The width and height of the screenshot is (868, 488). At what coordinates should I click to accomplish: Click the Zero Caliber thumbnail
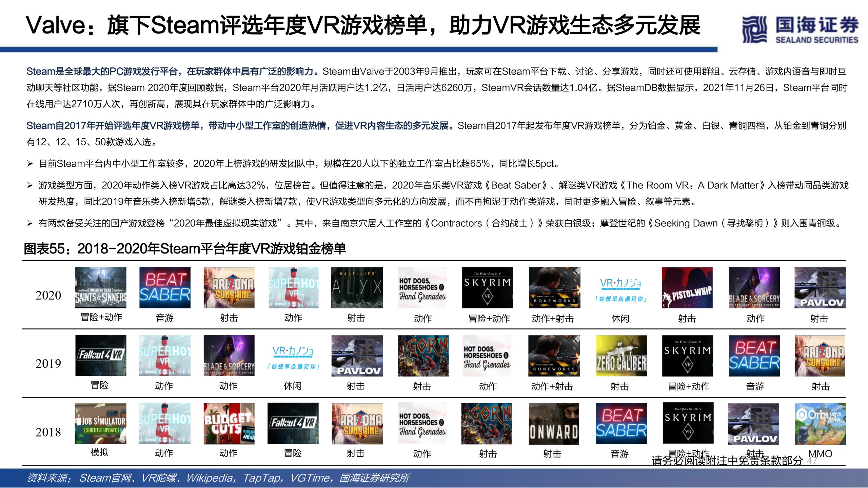(x=622, y=356)
